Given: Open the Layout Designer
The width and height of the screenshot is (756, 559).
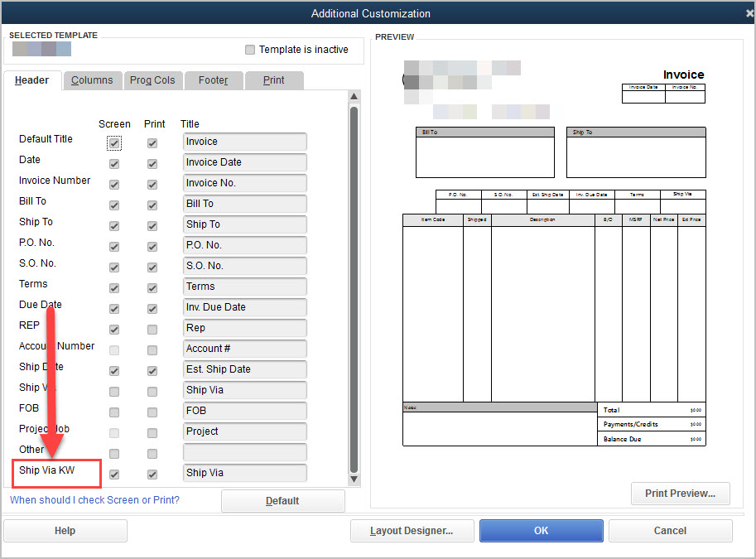Looking at the screenshot, I should point(412,530).
